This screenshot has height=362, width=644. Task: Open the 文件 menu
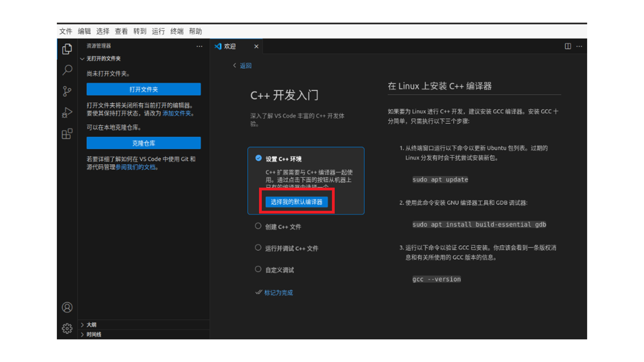(x=66, y=32)
